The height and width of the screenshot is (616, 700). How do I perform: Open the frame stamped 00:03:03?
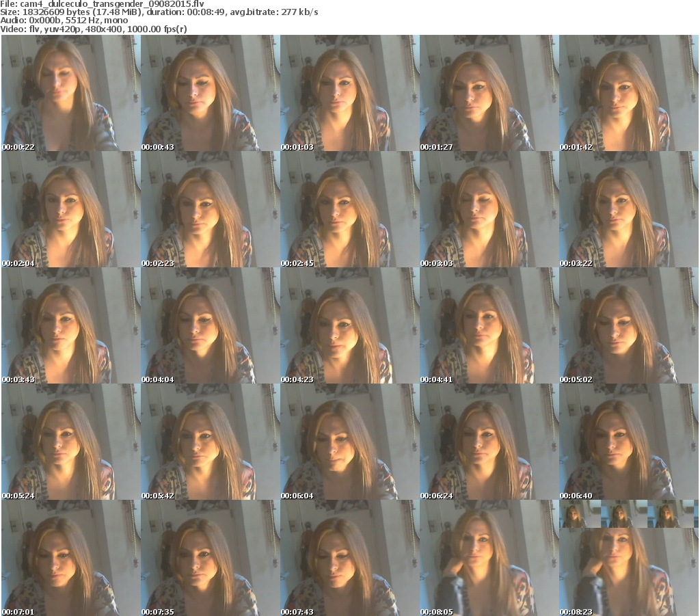tap(489, 209)
